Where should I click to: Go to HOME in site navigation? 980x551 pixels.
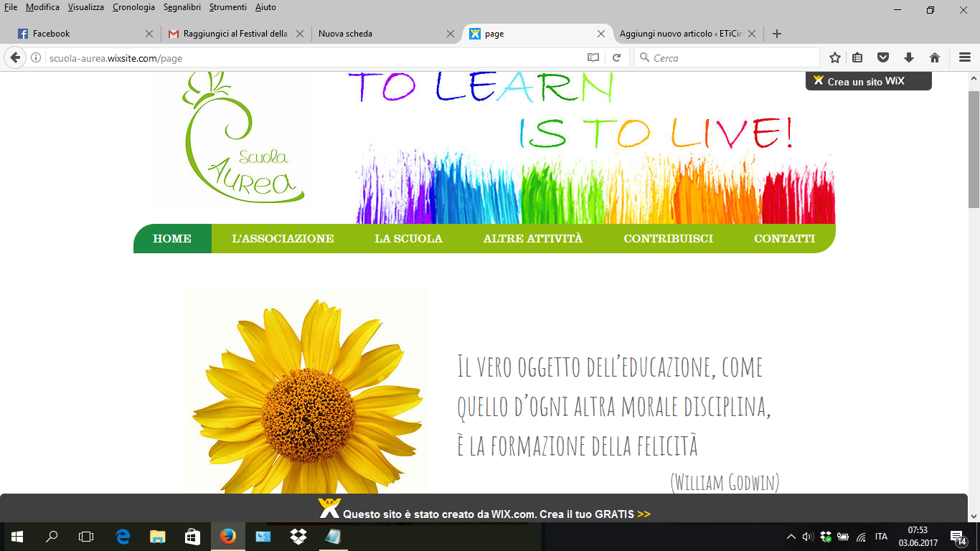pos(172,238)
